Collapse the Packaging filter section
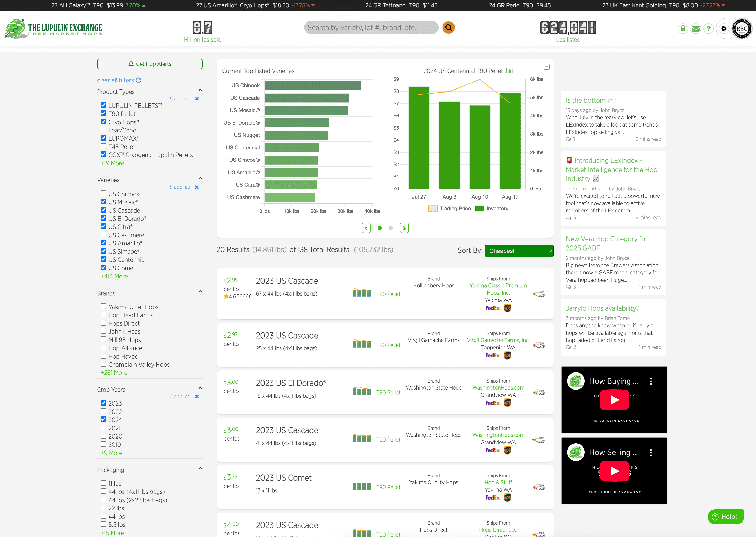756x537 pixels. [200, 468]
